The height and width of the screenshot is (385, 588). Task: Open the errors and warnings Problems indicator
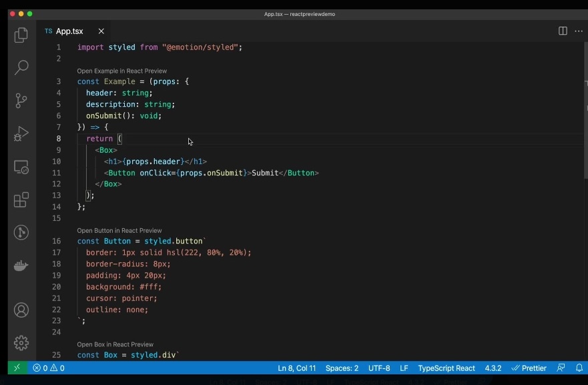(x=49, y=368)
